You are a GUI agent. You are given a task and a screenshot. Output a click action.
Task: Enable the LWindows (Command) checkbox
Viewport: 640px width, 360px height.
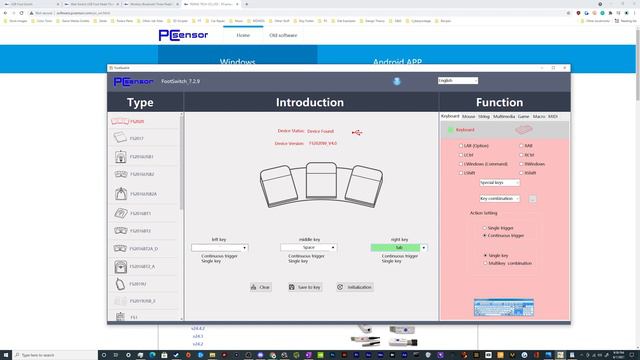point(461,164)
